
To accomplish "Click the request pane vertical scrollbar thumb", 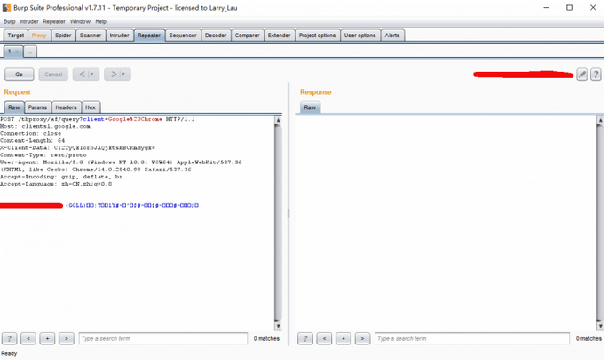I will point(278,223).
